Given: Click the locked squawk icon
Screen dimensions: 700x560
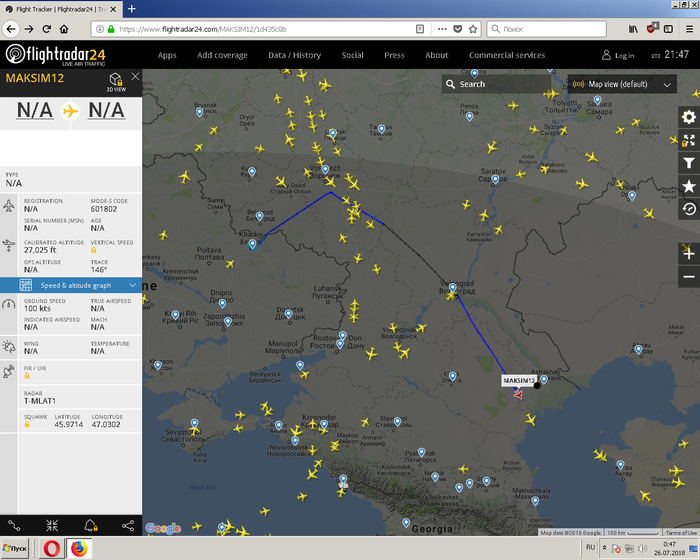Looking at the screenshot, I should pyautogui.click(x=27, y=424).
